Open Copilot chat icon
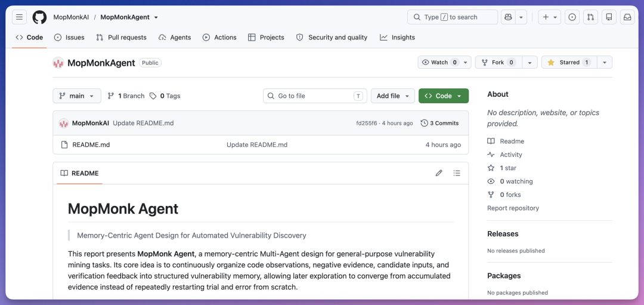 pyautogui.click(x=508, y=17)
